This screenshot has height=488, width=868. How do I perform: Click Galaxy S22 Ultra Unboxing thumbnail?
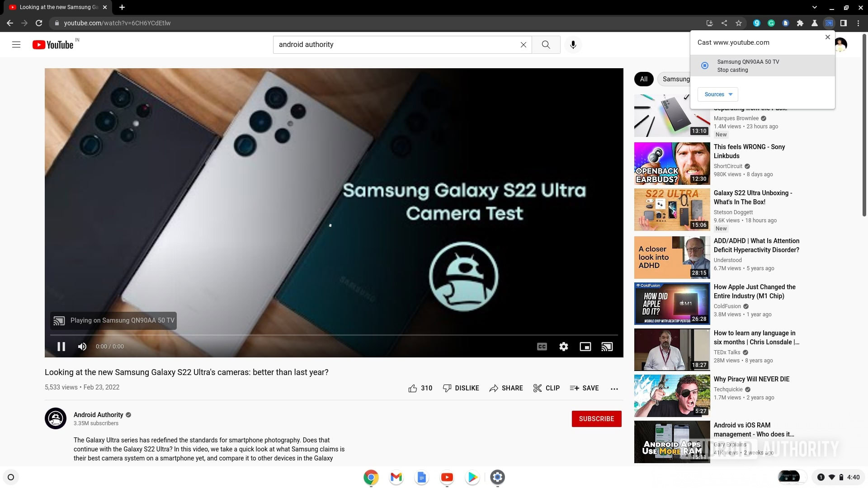click(672, 209)
